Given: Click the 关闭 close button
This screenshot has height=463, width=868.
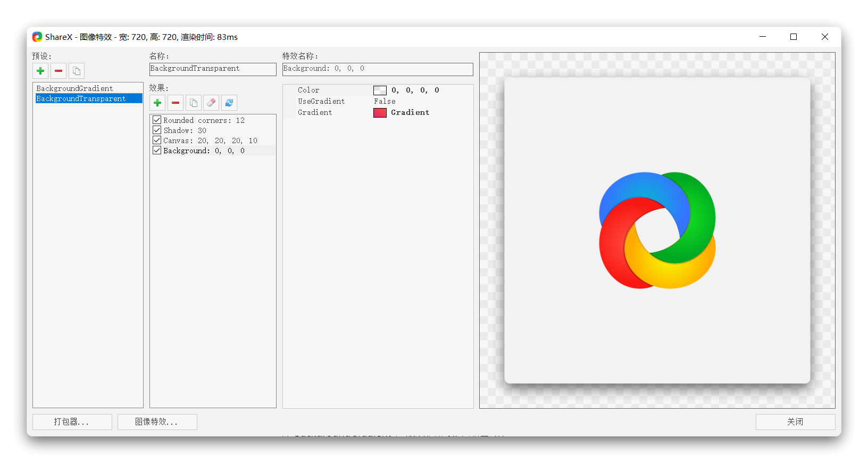Looking at the screenshot, I should coord(796,422).
